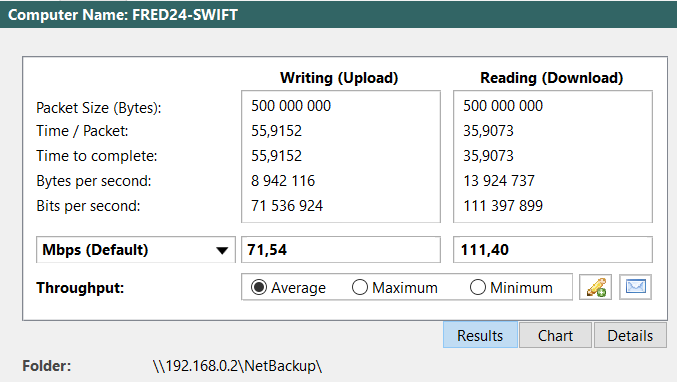Viewport: 677px width, 382px height.
Task: Click the Mbps (Default) unit combo box text
Action: tap(95, 250)
